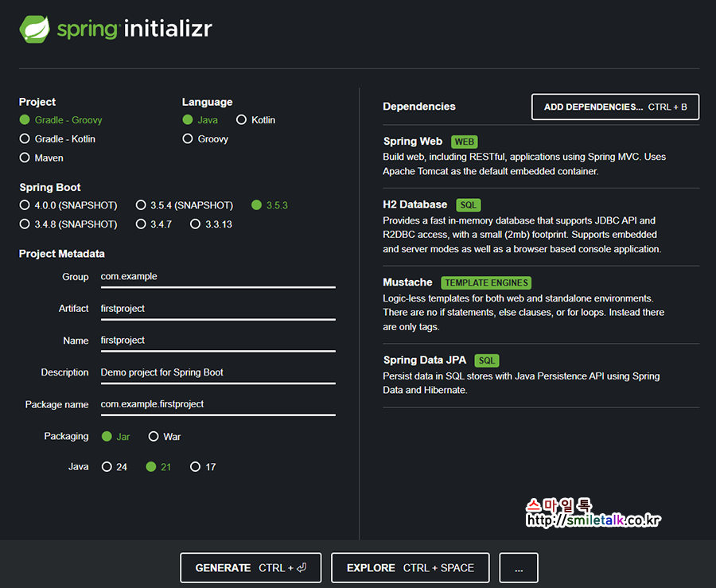The width and height of the screenshot is (716, 588).
Task: Select Java as the language
Action: [x=200, y=120]
